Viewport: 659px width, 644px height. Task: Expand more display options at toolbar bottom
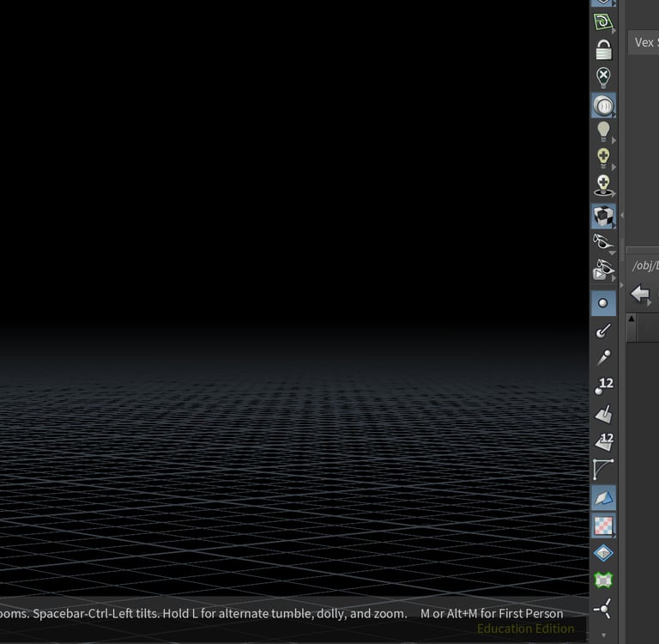click(x=603, y=635)
